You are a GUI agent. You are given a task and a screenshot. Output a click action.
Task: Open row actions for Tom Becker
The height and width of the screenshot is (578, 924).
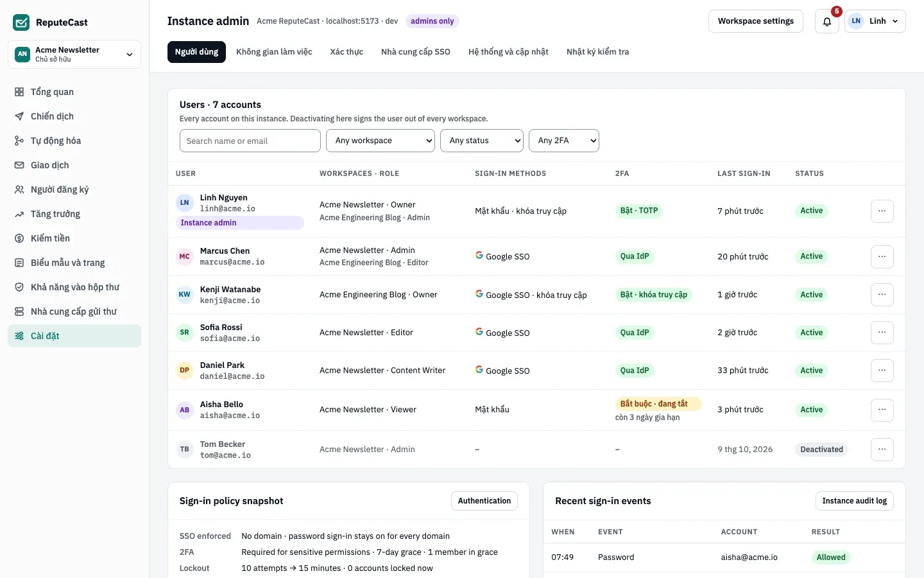[x=882, y=450]
